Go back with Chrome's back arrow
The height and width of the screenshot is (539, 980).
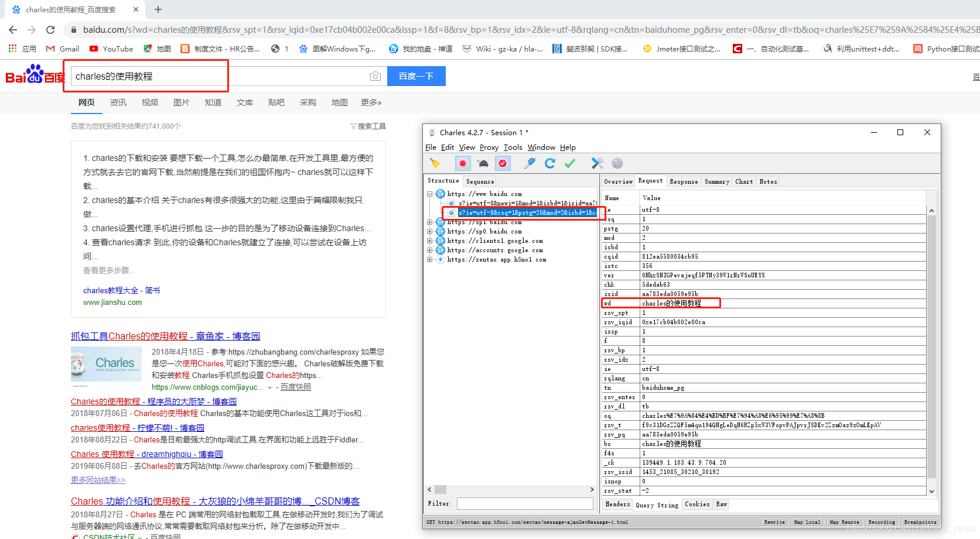(13, 29)
